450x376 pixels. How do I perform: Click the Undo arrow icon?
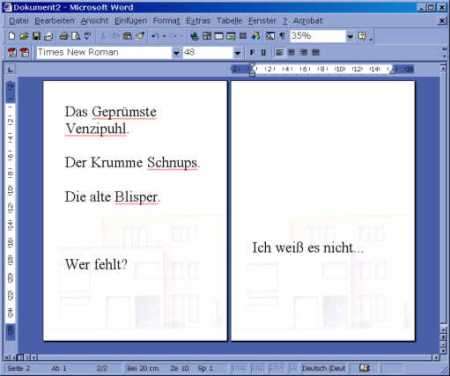tap(155, 36)
